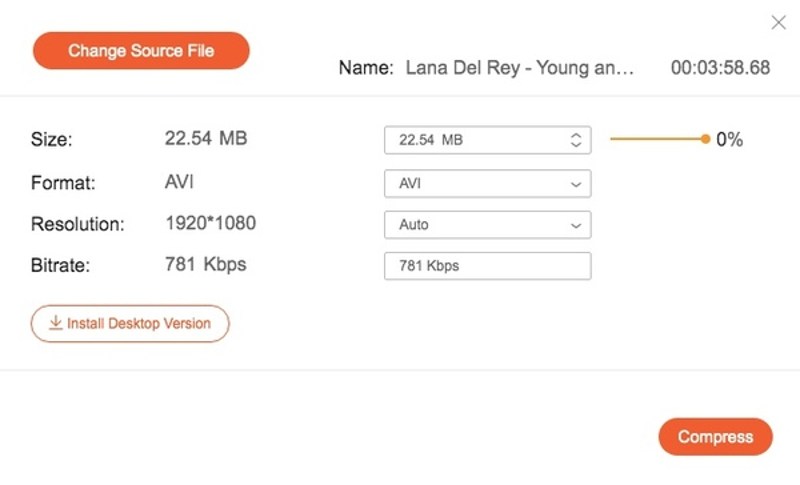
Task: Click into the 781 Kbps bitrate field
Action: click(x=487, y=266)
